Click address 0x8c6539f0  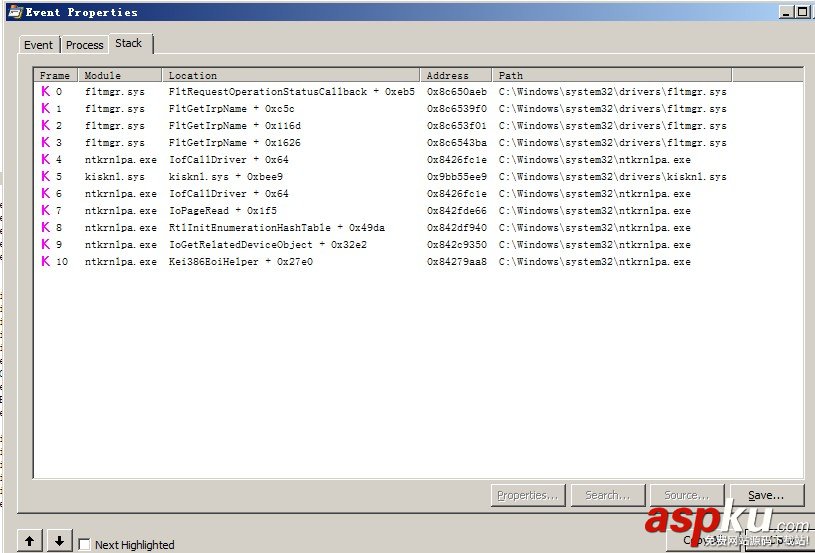coord(457,109)
